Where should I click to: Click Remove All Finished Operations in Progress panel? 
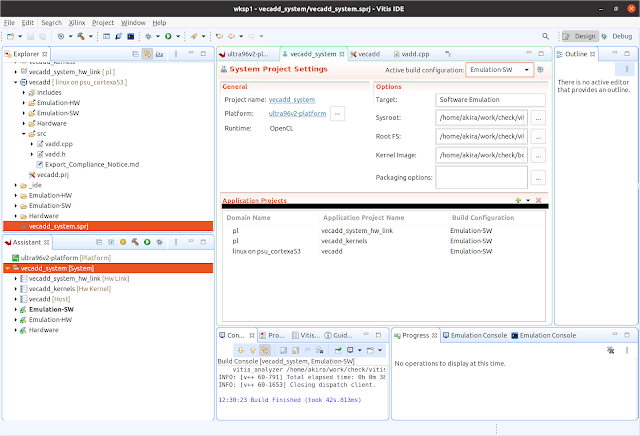[x=611, y=350]
